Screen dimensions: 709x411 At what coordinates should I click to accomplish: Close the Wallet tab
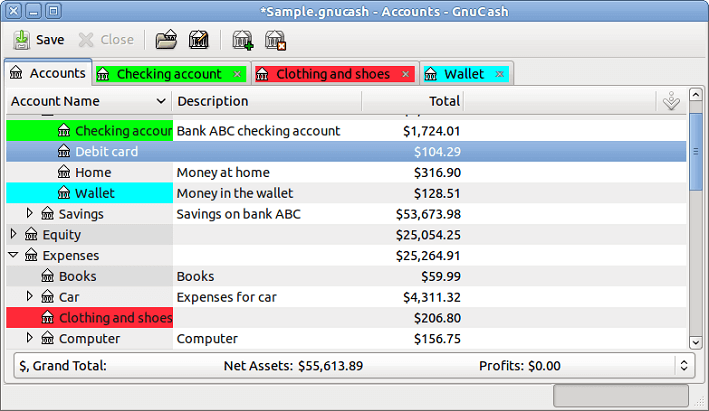coord(500,74)
